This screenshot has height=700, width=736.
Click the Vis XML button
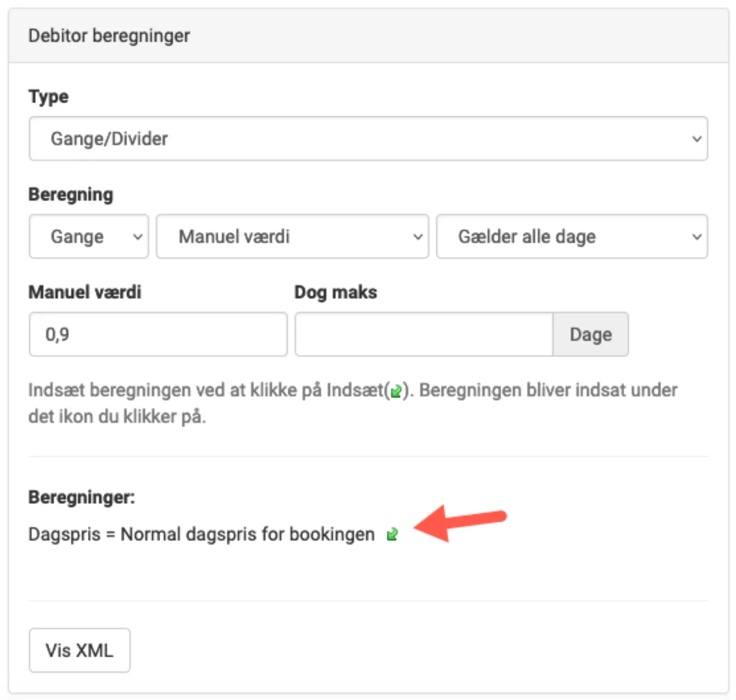click(x=79, y=650)
